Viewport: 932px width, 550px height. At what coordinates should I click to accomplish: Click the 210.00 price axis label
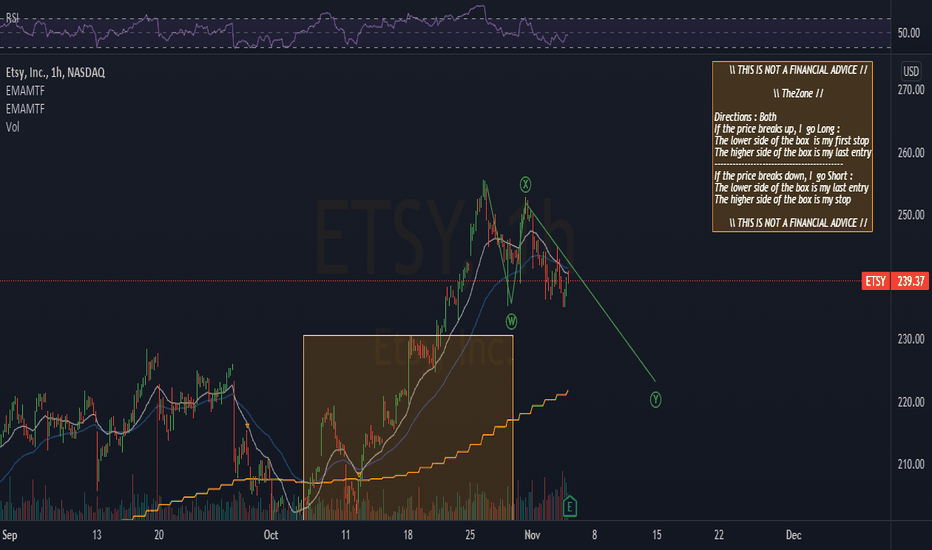tap(911, 464)
